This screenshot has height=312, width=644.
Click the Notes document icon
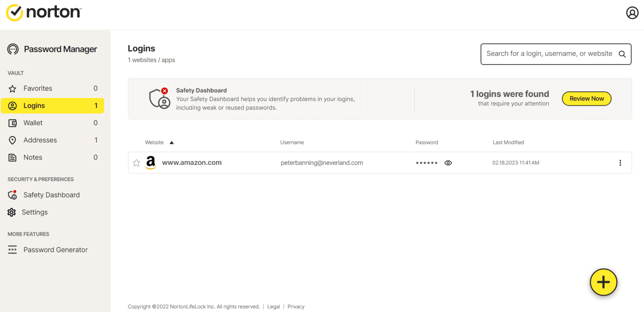pyautogui.click(x=12, y=157)
